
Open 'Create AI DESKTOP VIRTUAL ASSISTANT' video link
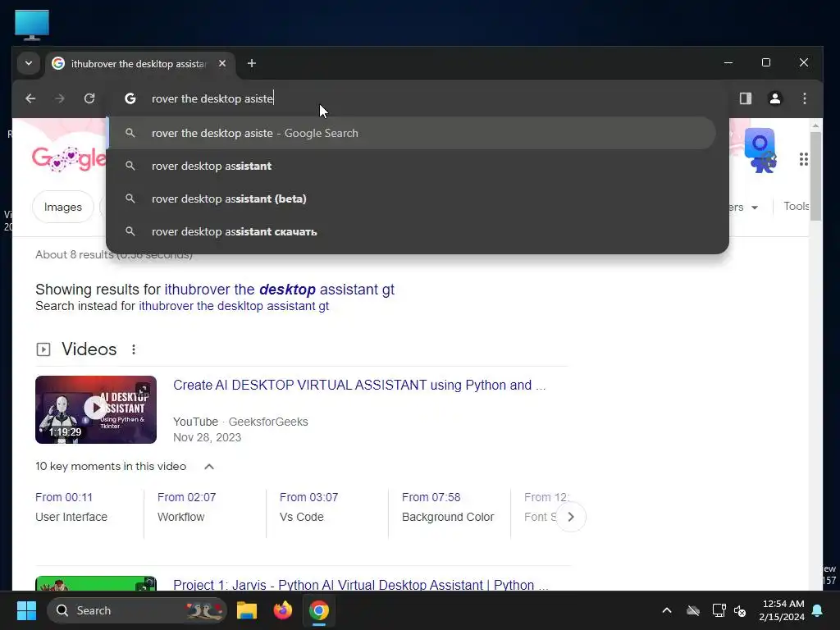point(359,386)
